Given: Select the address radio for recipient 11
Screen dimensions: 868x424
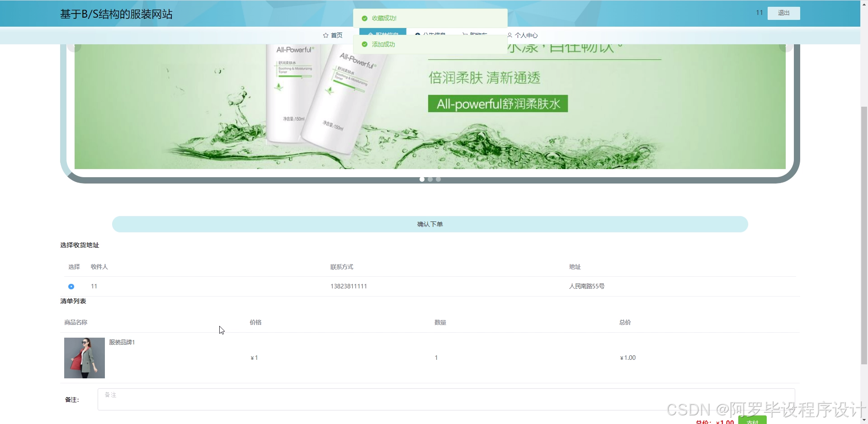Looking at the screenshot, I should 71,287.
